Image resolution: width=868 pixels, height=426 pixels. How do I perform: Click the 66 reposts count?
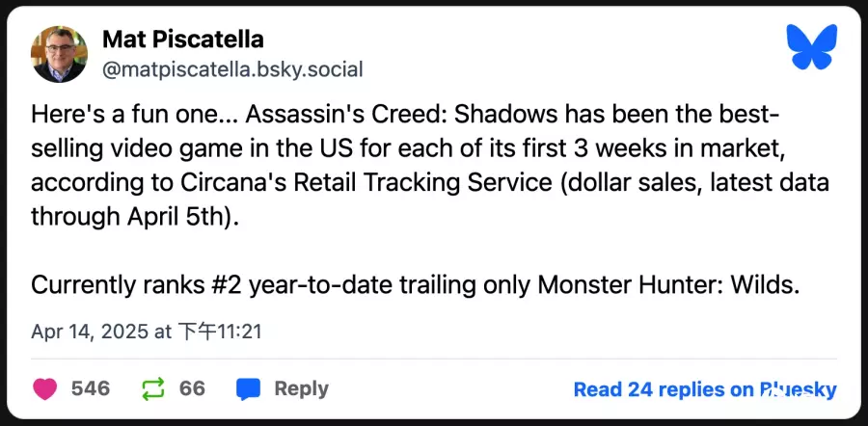tap(192, 388)
